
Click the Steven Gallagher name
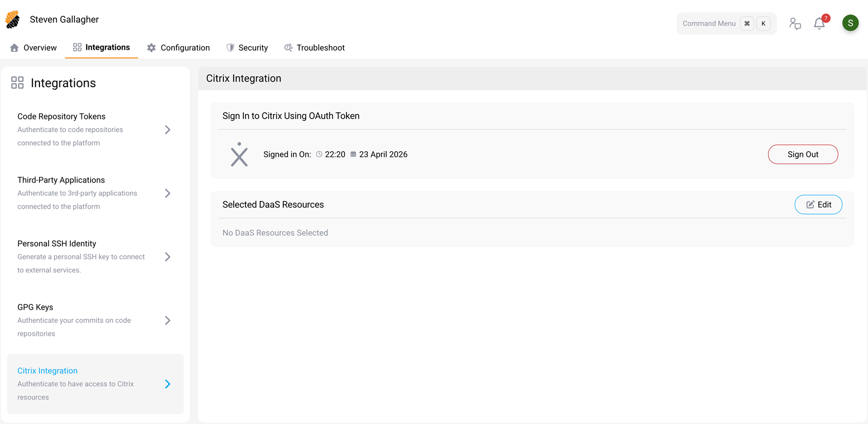tap(64, 19)
